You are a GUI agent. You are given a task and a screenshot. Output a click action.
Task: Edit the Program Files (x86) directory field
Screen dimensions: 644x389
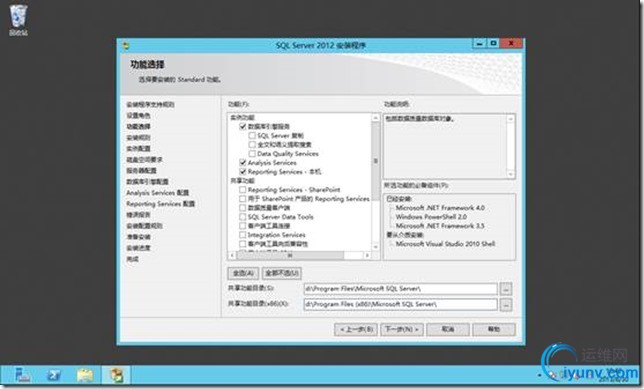coord(400,305)
